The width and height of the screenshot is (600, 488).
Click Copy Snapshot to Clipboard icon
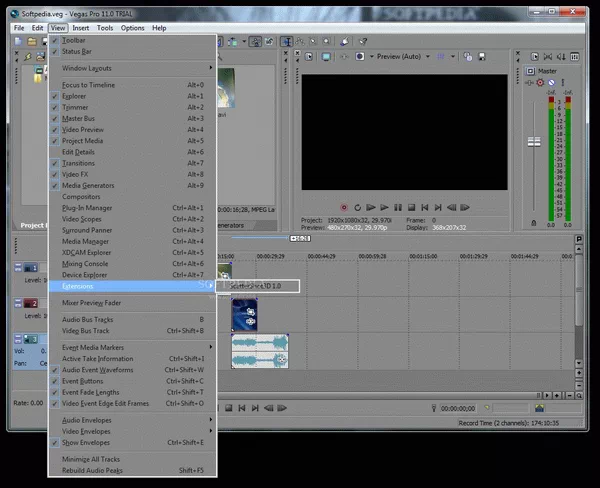click(x=468, y=57)
